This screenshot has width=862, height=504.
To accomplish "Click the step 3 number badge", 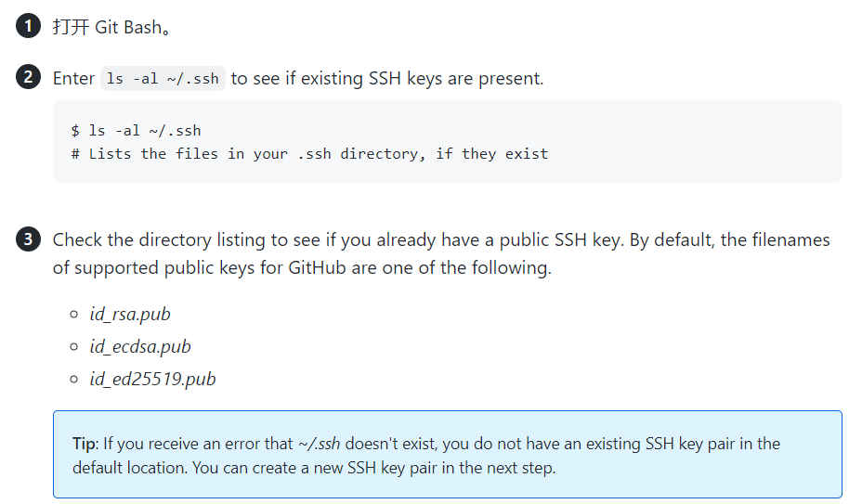I will point(28,239).
